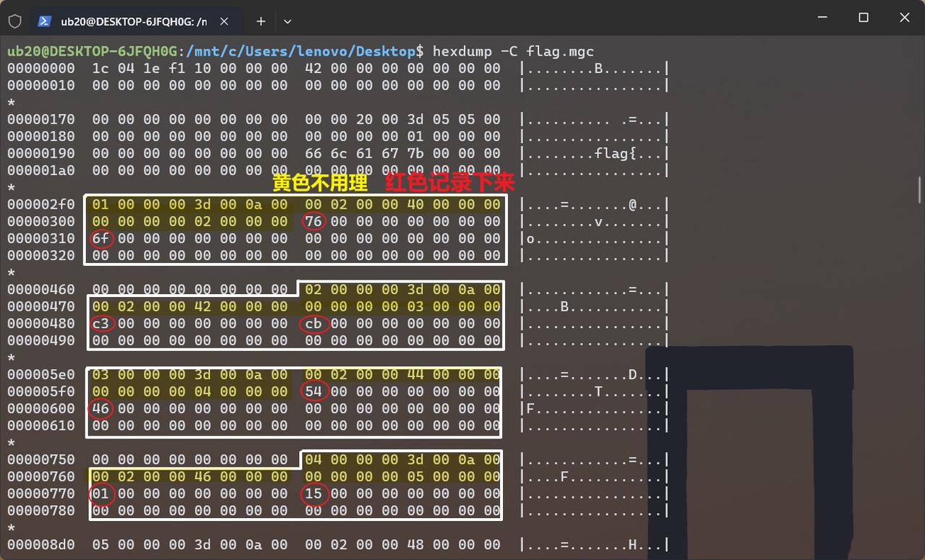Click the offset 000001a0
925x560 pixels.
41,171
